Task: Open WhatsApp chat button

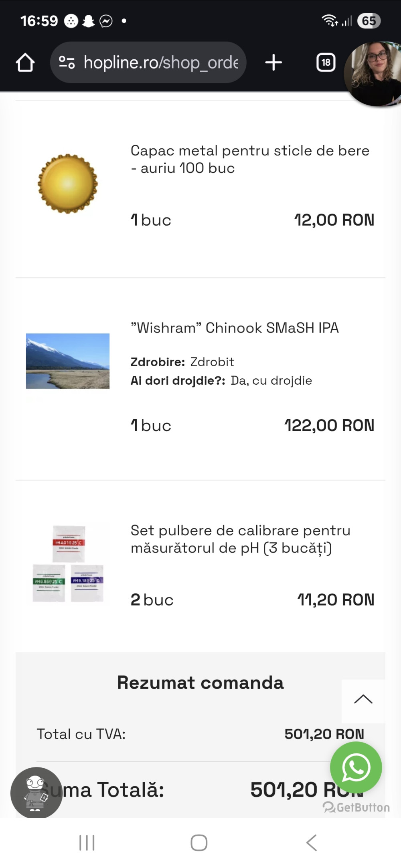Action: (x=356, y=767)
